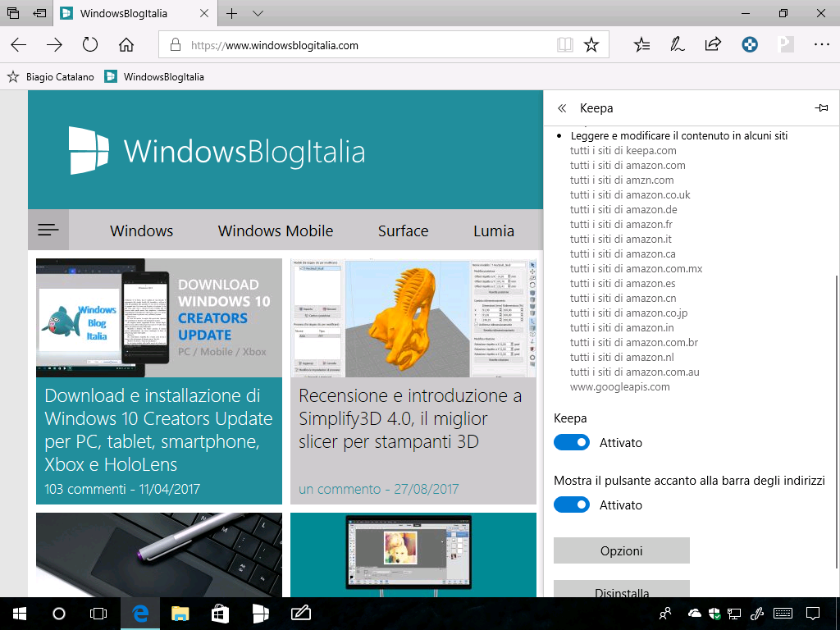Open the Home page

point(126,45)
